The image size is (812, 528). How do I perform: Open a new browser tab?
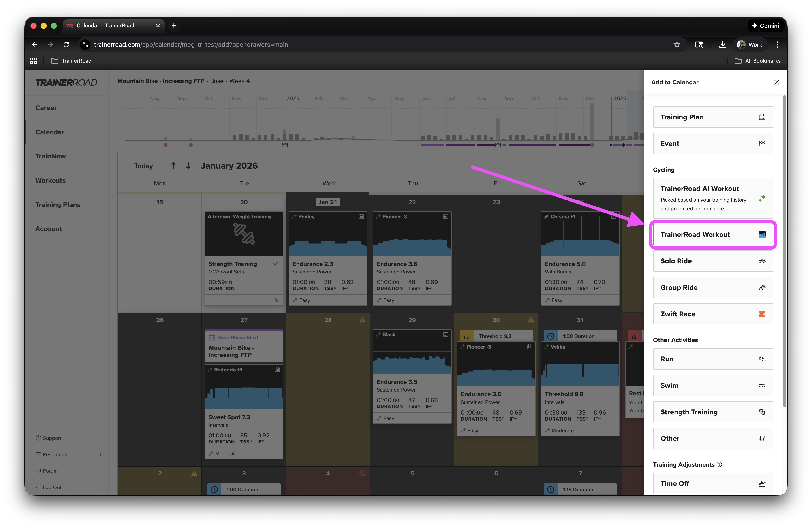(174, 26)
